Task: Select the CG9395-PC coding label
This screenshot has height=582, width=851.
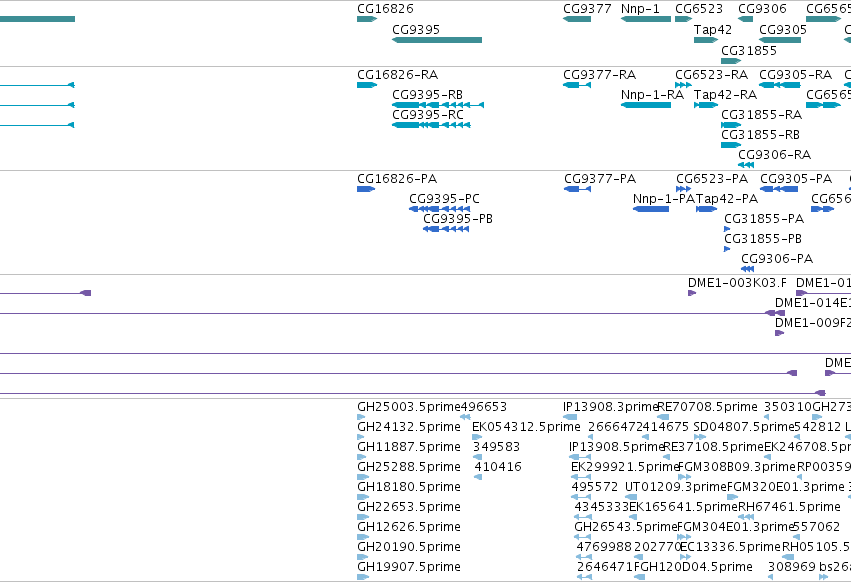Action: coord(444,199)
